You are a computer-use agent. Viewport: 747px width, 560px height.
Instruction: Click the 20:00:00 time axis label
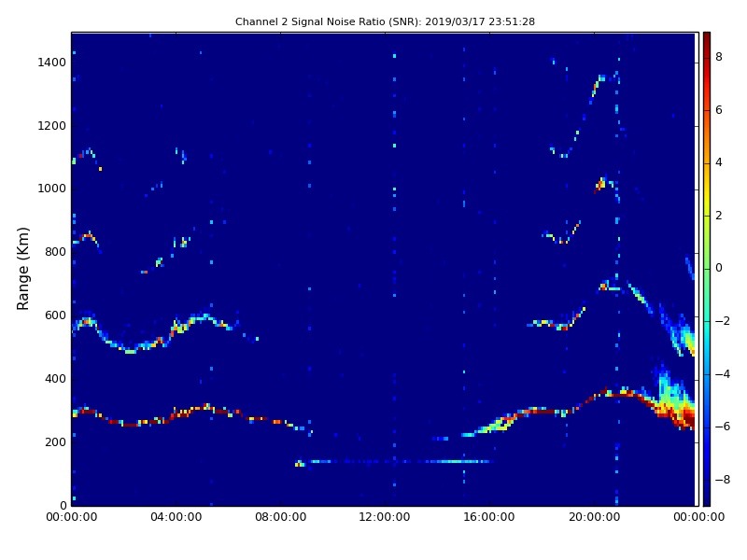point(594,517)
